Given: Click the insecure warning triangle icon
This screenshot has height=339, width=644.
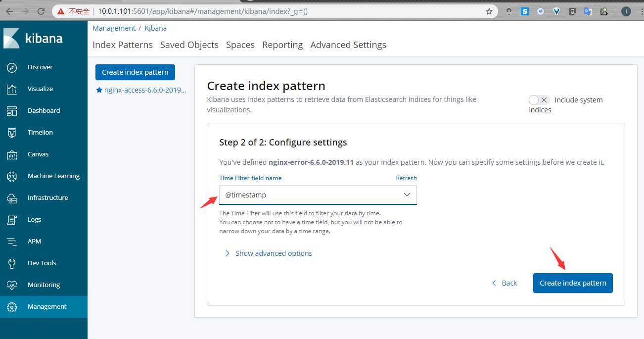Looking at the screenshot, I should pyautogui.click(x=61, y=11).
